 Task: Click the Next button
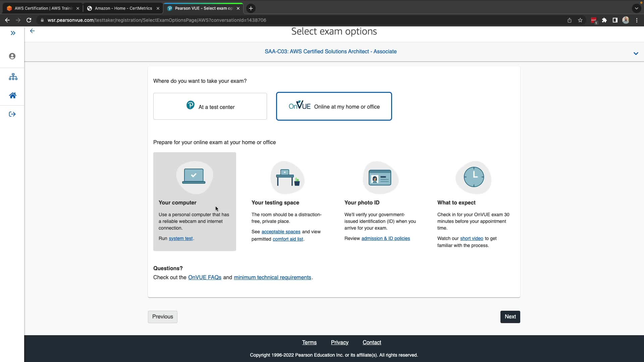[510, 317]
